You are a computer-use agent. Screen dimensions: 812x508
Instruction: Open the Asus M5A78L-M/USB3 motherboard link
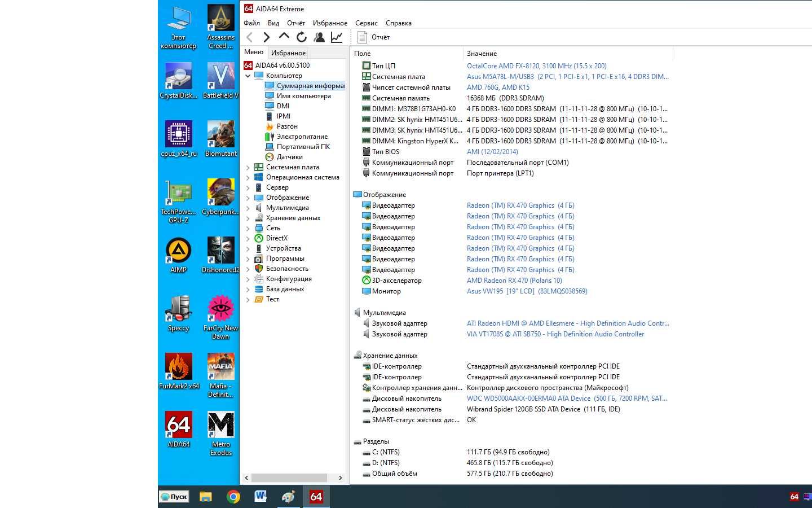tap(568, 77)
